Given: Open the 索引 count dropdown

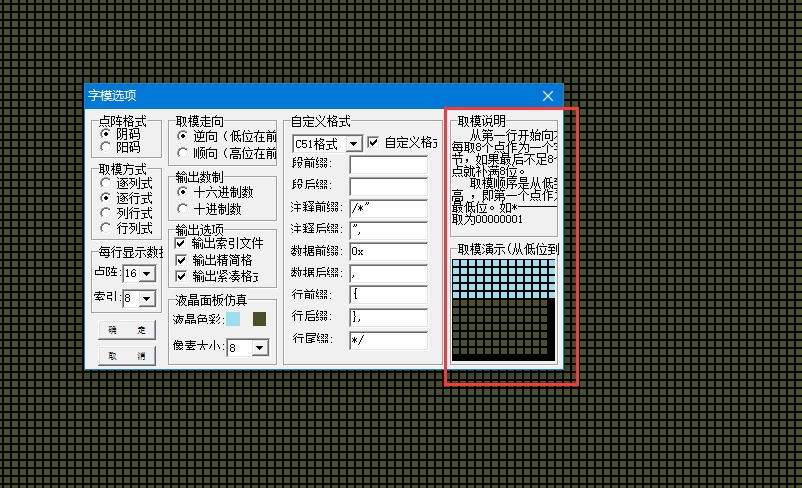Looking at the screenshot, I should [147, 298].
